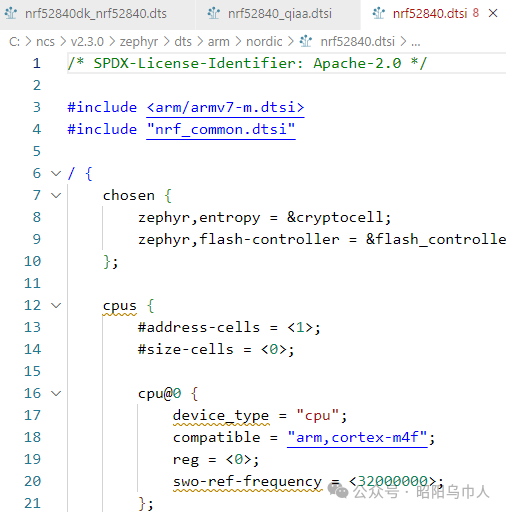Click the '&cryptocell' reference
Image resolution: width=506 pixels, height=512 pixels.
coord(335,218)
